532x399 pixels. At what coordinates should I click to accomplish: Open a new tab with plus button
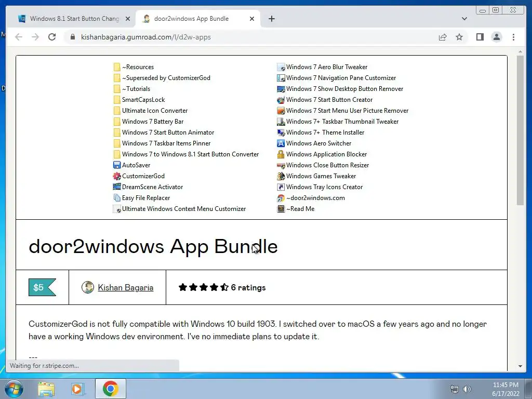[x=271, y=19]
